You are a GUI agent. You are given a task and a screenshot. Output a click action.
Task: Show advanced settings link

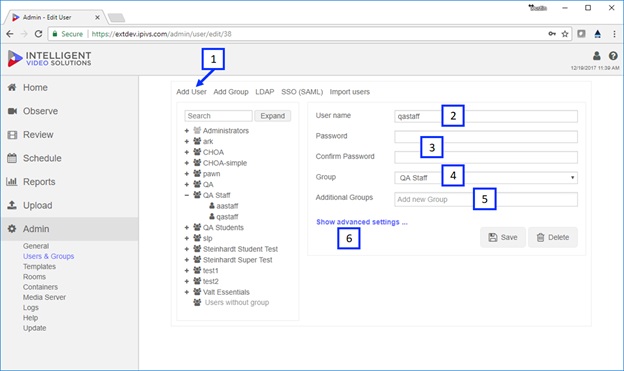[x=362, y=222]
